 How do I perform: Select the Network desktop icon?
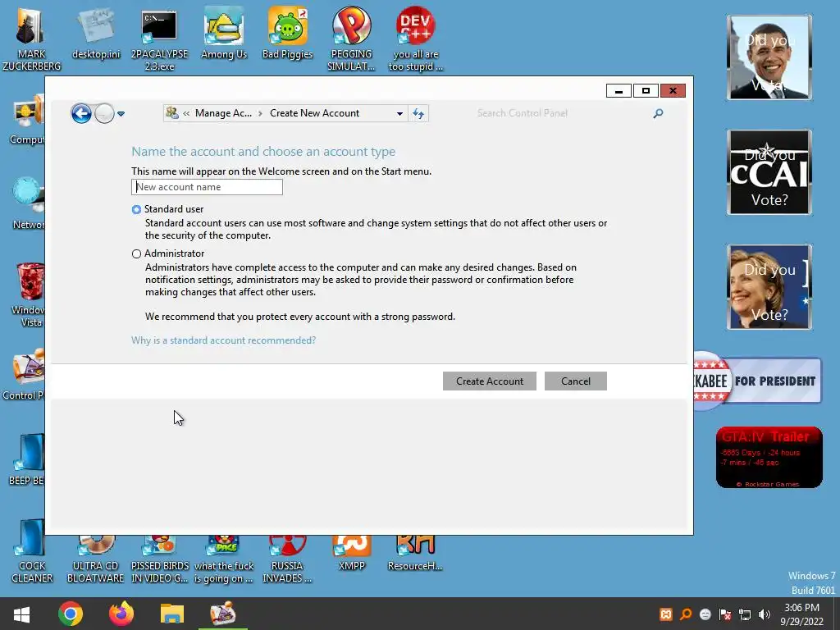pos(28,204)
